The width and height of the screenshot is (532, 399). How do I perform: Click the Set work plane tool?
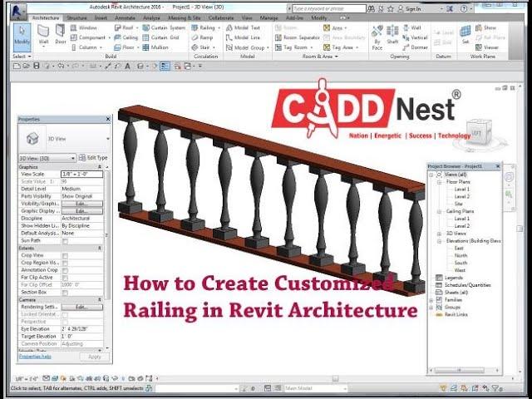click(x=465, y=35)
